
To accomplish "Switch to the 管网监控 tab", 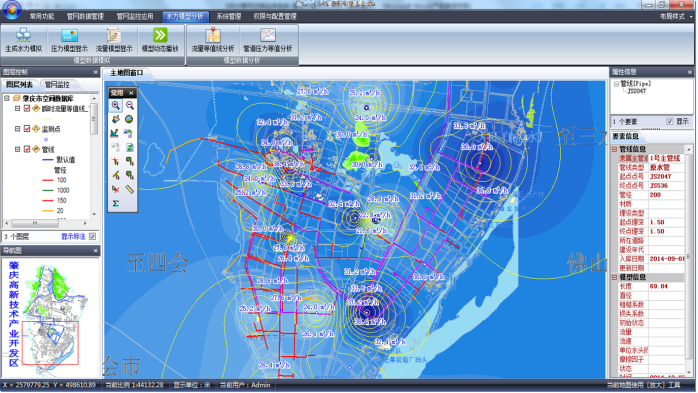I will coord(57,85).
